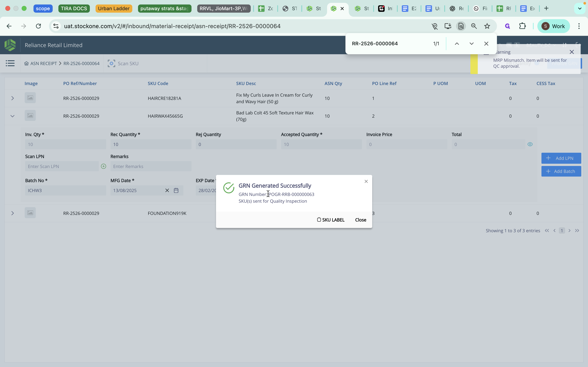Click Close in GRN success dialog

[361, 220]
